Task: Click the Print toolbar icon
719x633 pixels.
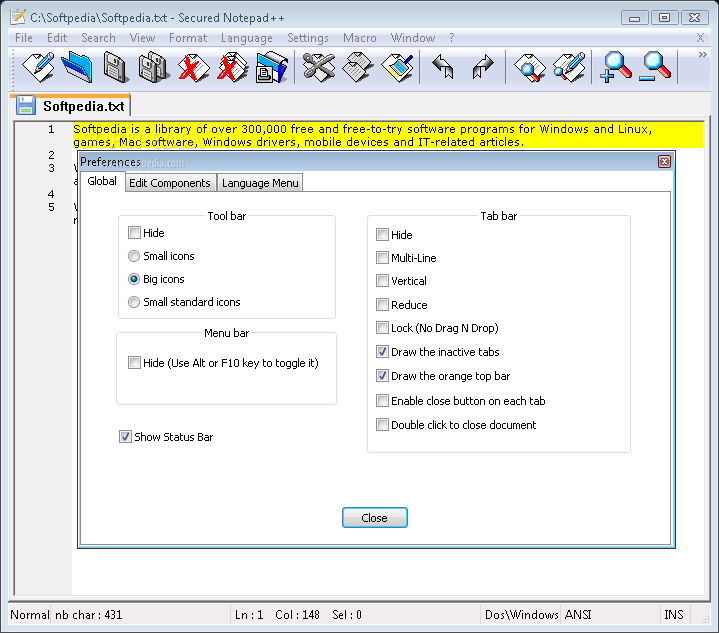Action: coord(271,67)
